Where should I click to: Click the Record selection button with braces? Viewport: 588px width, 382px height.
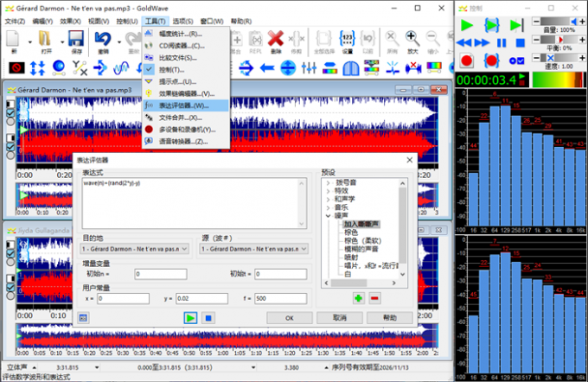click(x=492, y=60)
